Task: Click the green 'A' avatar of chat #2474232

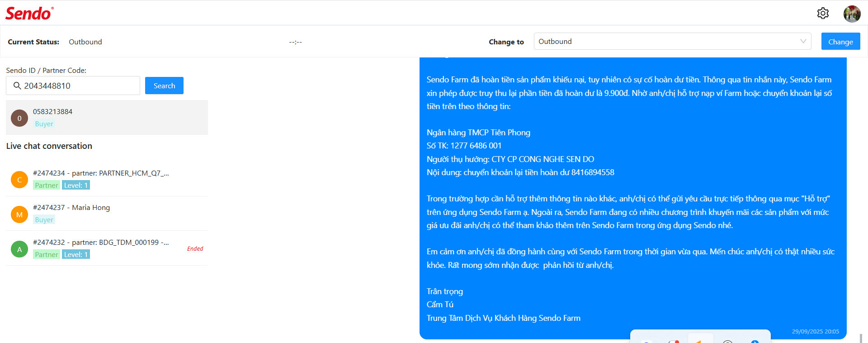Action: pyautogui.click(x=19, y=249)
